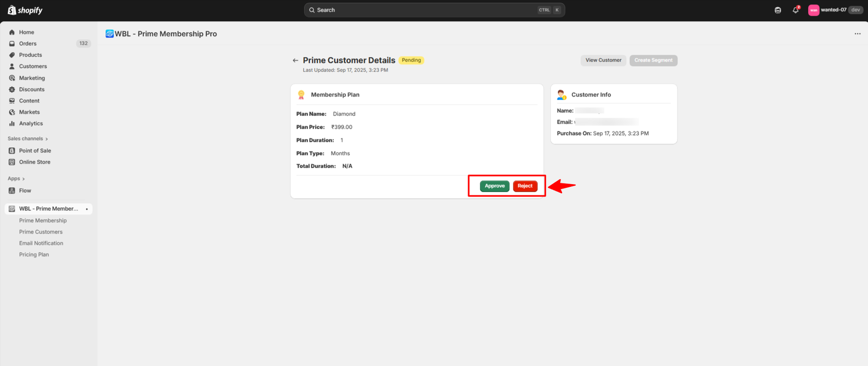Open Prime Customers submenu item

41,232
